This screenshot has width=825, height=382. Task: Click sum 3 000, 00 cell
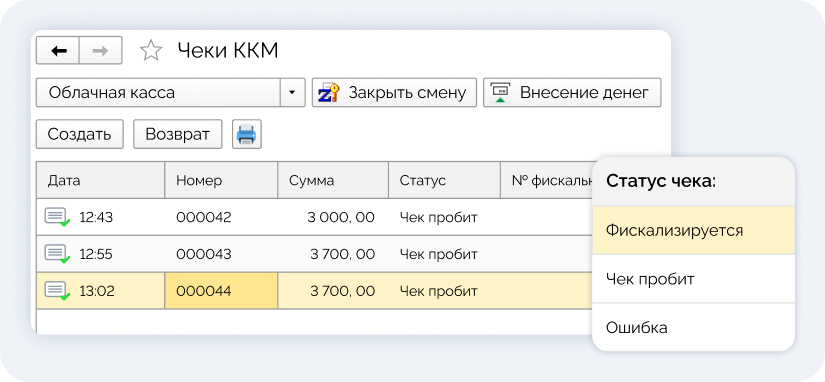click(x=341, y=217)
